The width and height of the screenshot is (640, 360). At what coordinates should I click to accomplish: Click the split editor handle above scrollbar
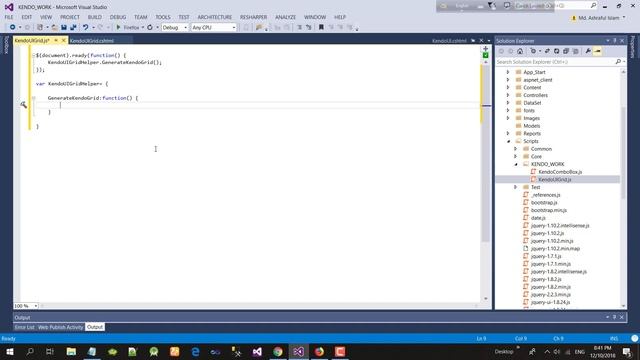pos(485,49)
